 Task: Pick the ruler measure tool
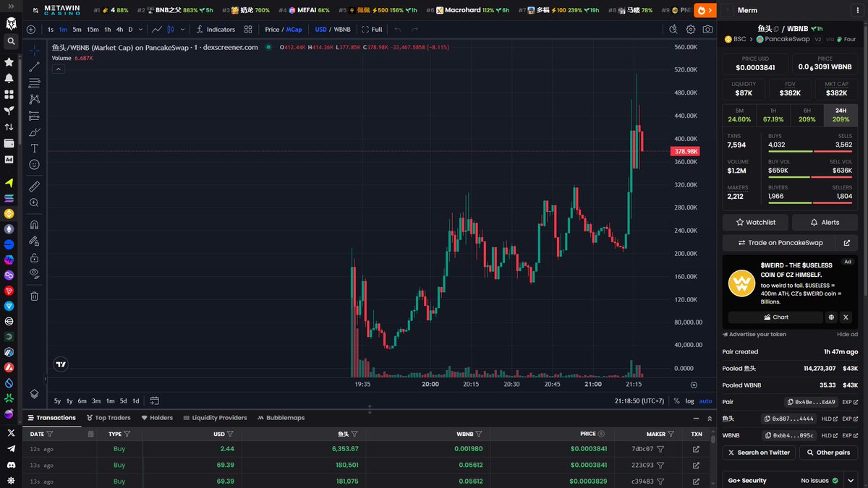[x=34, y=187]
